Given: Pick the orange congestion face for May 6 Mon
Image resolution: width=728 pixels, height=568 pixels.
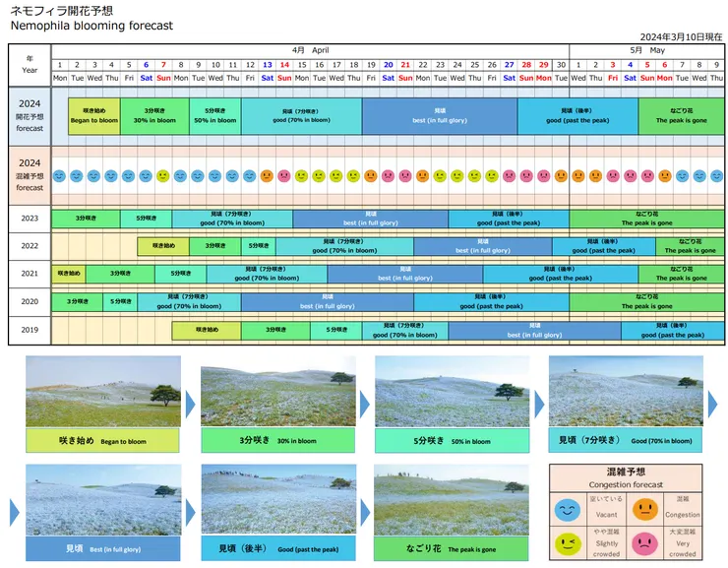Looking at the screenshot, I should (x=665, y=176).
